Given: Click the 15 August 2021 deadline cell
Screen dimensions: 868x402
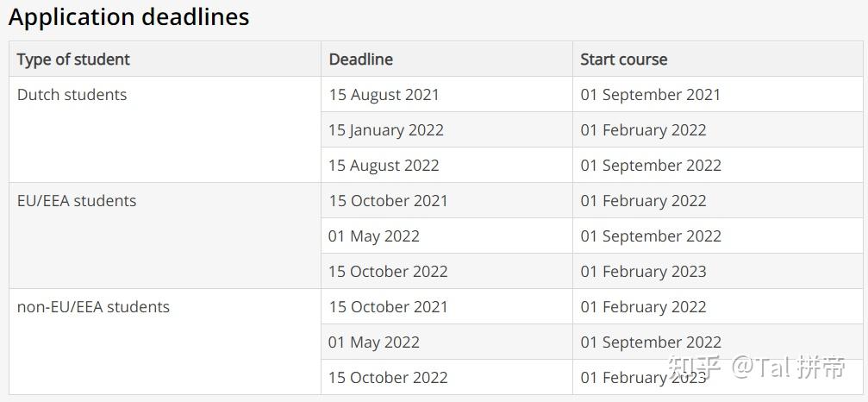Looking at the screenshot, I should (x=384, y=95).
